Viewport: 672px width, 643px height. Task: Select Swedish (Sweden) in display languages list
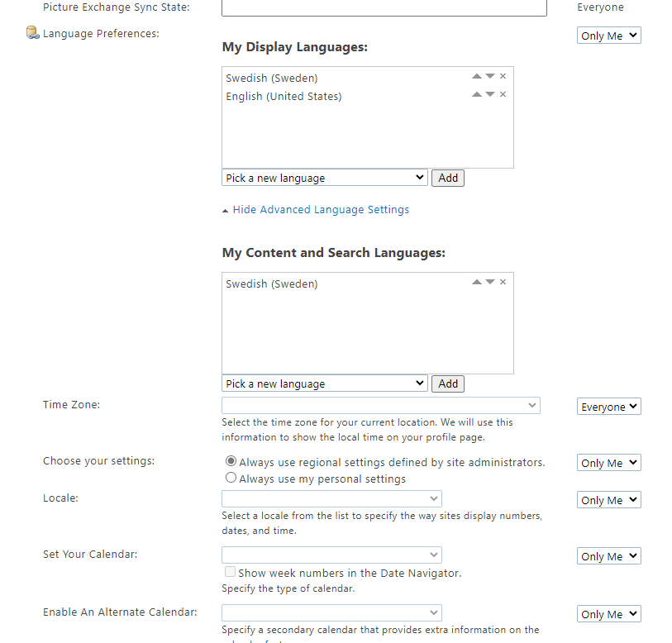click(272, 79)
